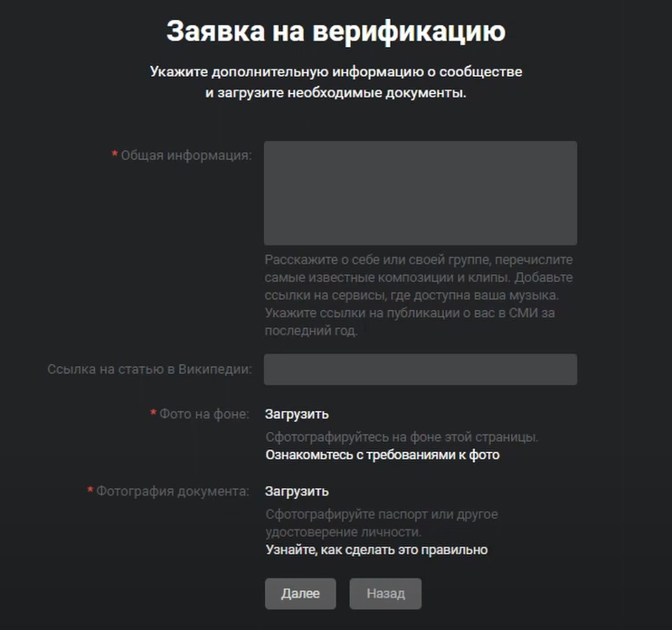672x630 pixels.
Task: Click the Расскажите о себе hint text
Action: click(419, 295)
